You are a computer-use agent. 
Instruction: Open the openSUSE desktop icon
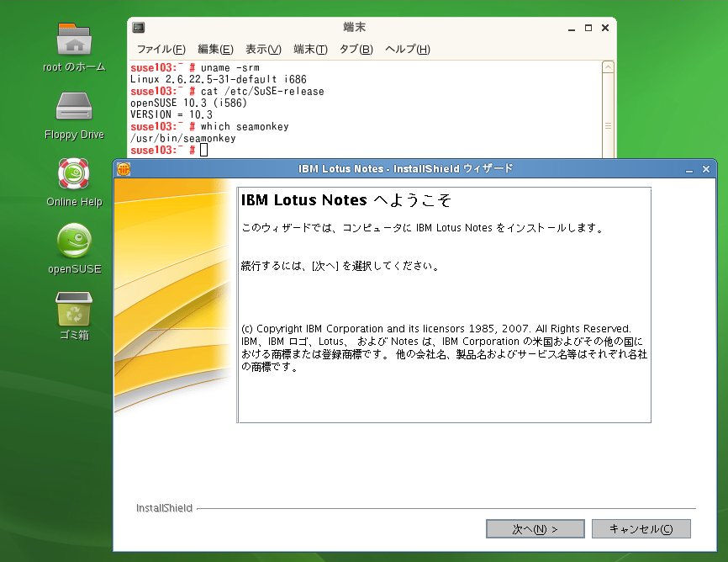[x=74, y=241]
